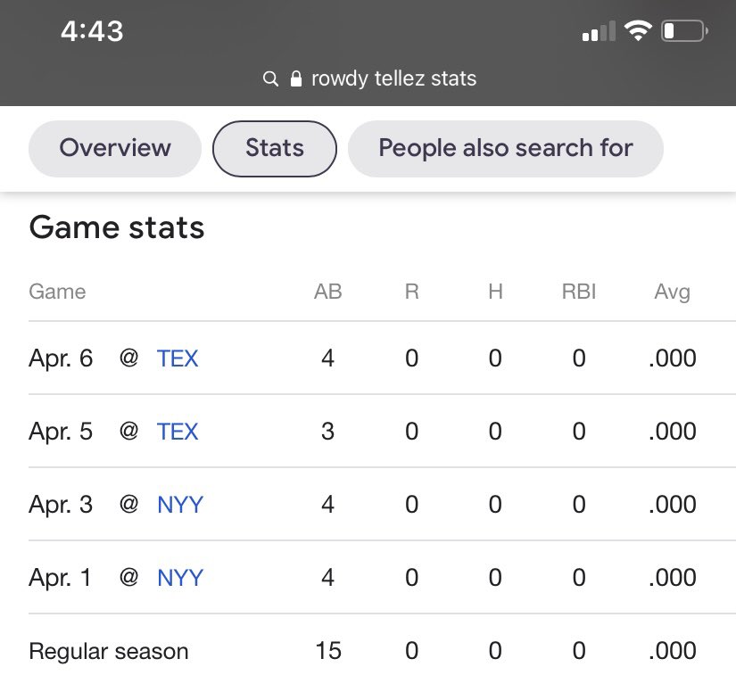
Task: Tap the Wi-Fi status icon
Action: (638, 31)
